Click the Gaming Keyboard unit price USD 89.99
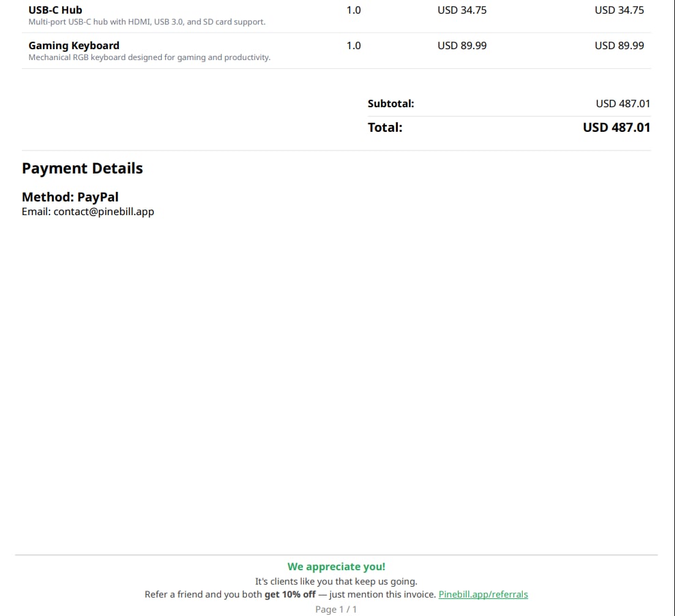675x616 pixels. coord(462,46)
